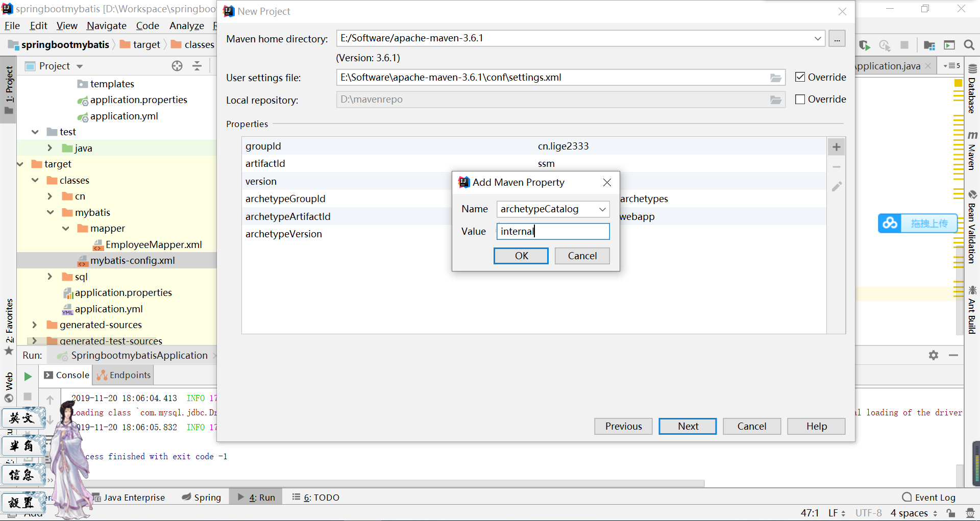
Task: Click the property Value input field
Action: (x=553, y=231)
